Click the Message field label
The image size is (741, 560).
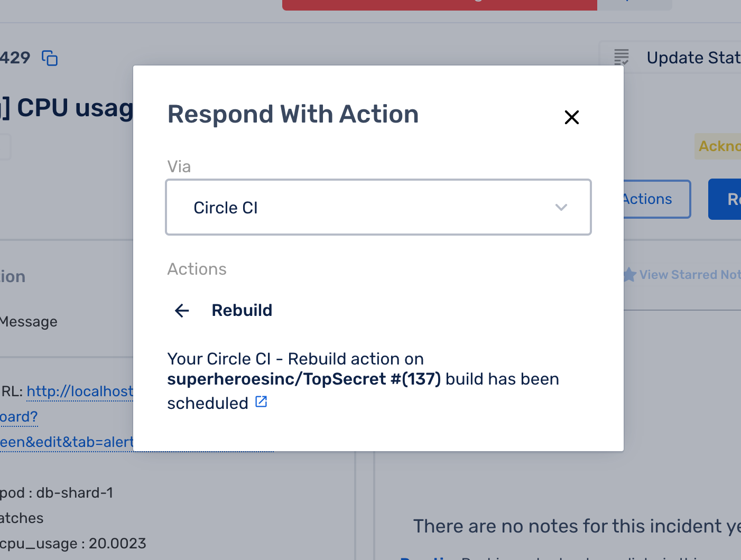click(x=29, y=322)
